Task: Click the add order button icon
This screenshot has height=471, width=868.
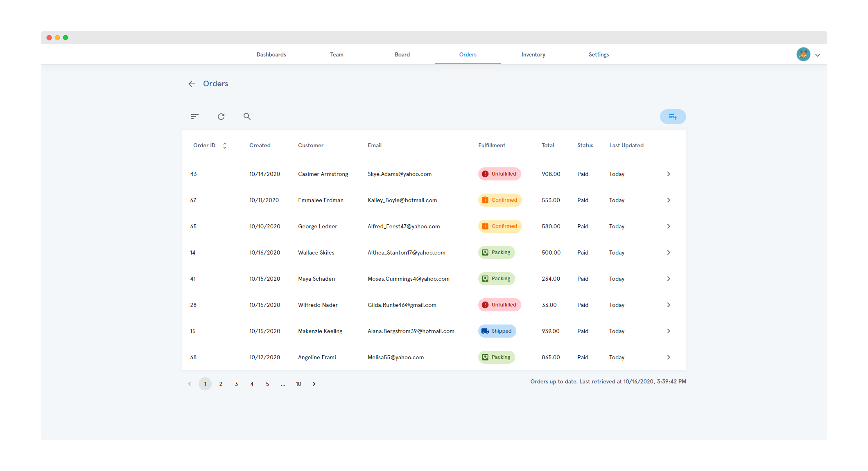Action: (673, 117)
